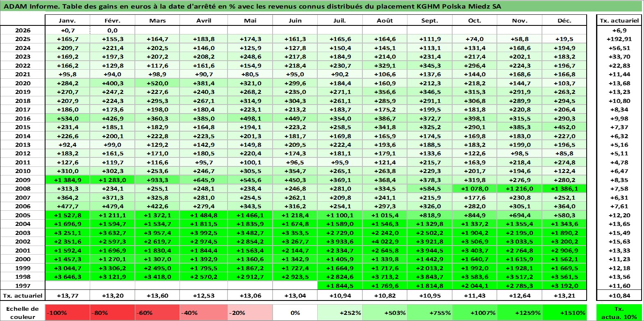Click the +252% light green swatch
644x321 pixels.
[x=340, y=312]
